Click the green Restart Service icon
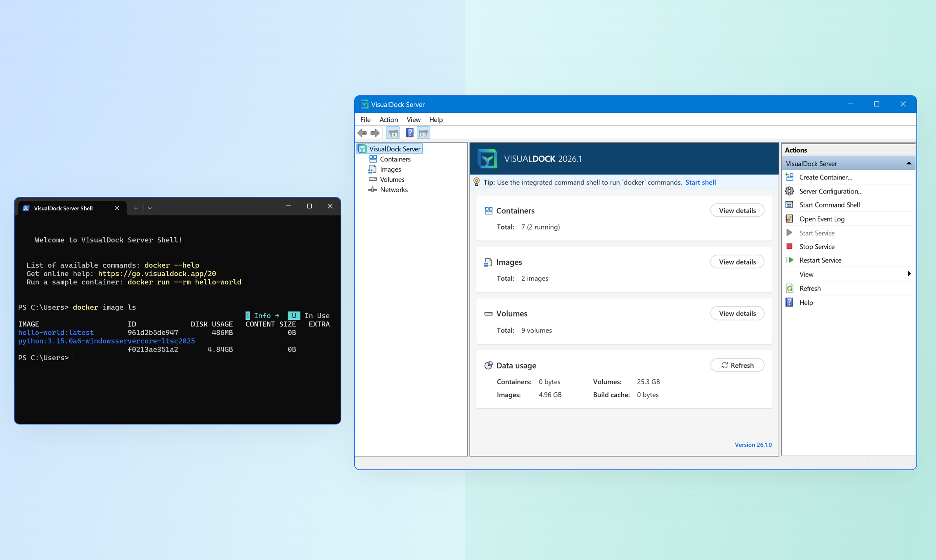Viewport: 936px width, 560px height. pos(790,260)
